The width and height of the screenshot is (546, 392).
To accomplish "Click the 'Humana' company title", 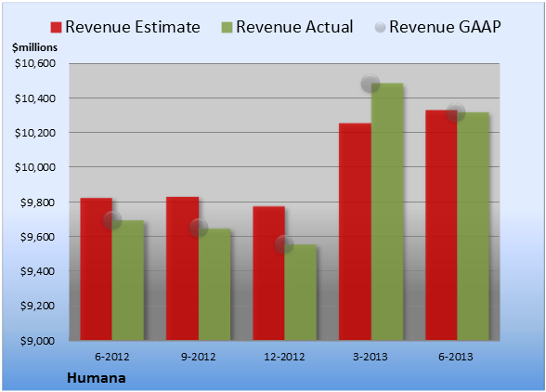I will pyautogui.click(x=97, y=378).
